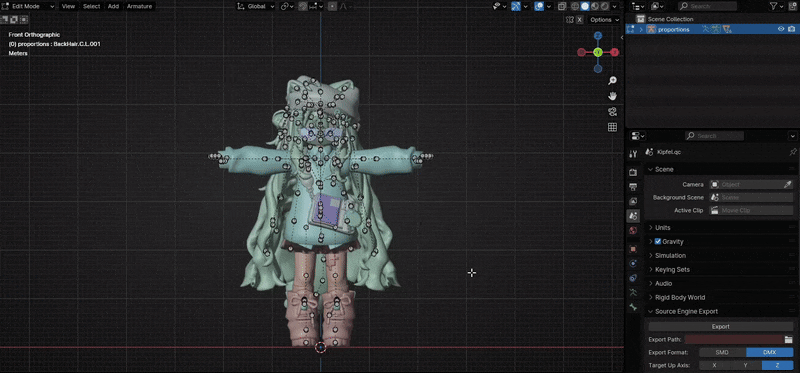Select the proportions item in outliner
The height and width of the screenshot is (373, 800).
tap(673, 30)
